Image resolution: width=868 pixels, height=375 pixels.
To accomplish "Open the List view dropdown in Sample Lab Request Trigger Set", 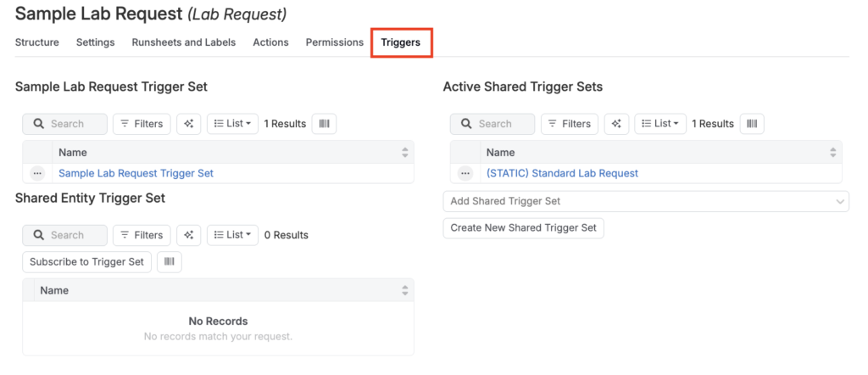I will pos(232,124).
